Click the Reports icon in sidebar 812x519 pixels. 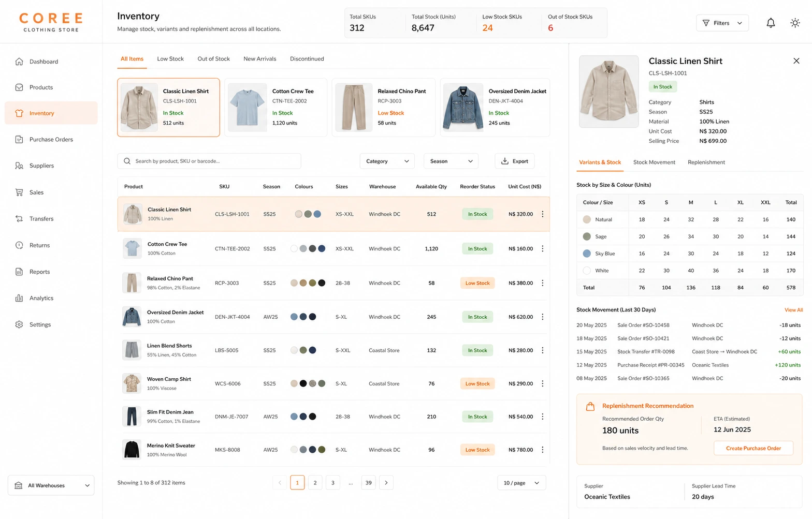tap(19, 272)
